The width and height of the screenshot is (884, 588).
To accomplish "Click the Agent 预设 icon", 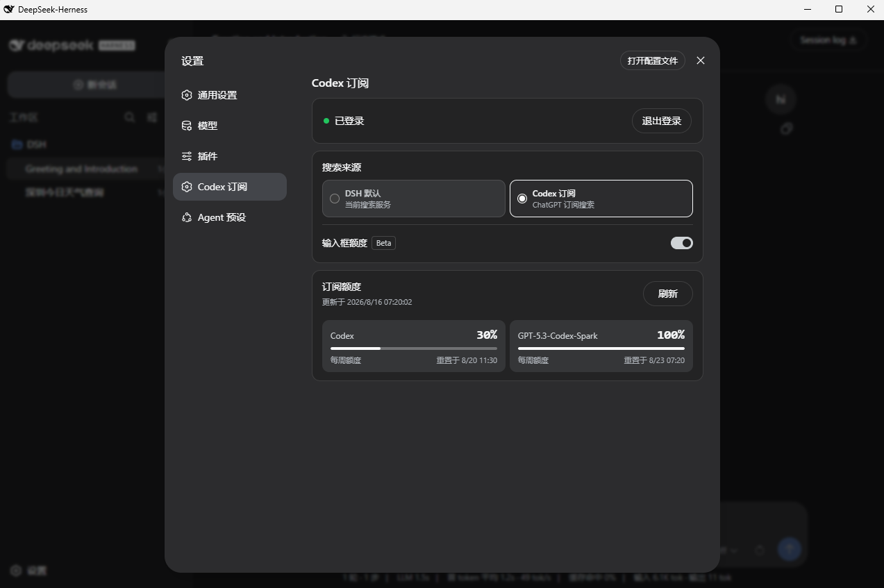I will 187,217.
